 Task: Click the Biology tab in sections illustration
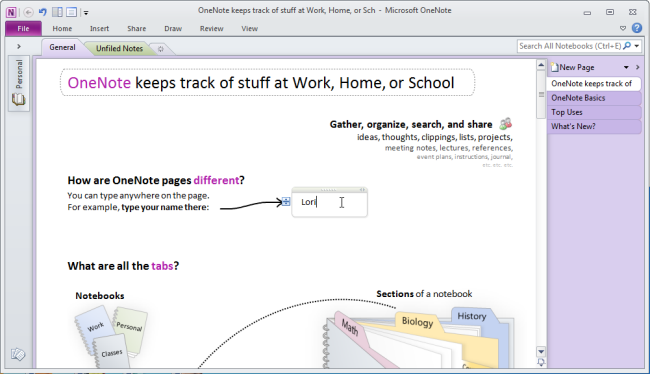click(x=417, y=322)
